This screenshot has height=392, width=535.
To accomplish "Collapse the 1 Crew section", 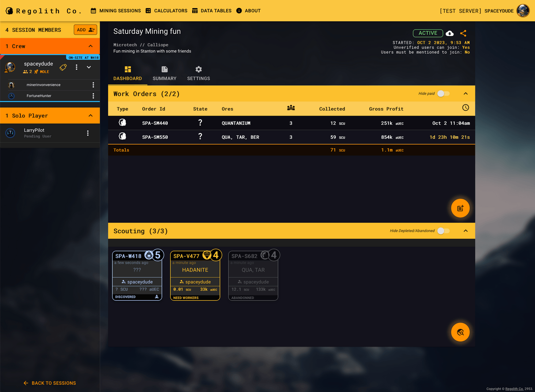I will [91, 46].
